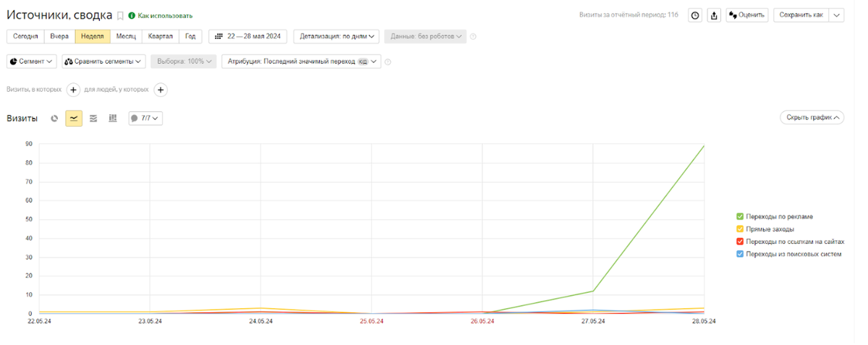868x345 pixels.
Task: Click the help icon next to Атрибуция dropdown
Action: pyautogui.click(x=388, y=62)
